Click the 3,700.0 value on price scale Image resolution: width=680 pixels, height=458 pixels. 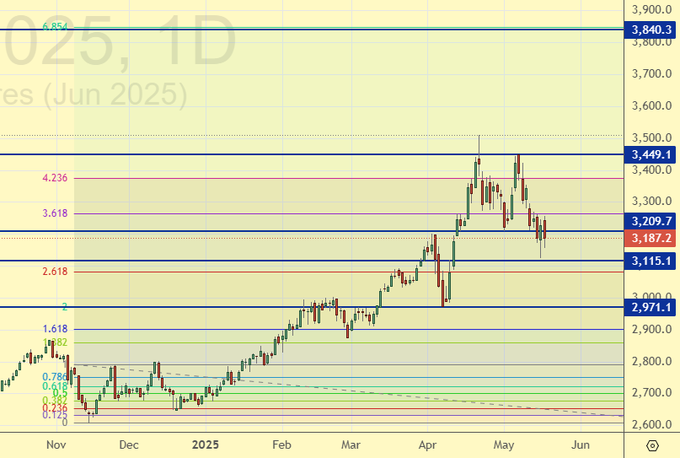click(x=651, y=74)
